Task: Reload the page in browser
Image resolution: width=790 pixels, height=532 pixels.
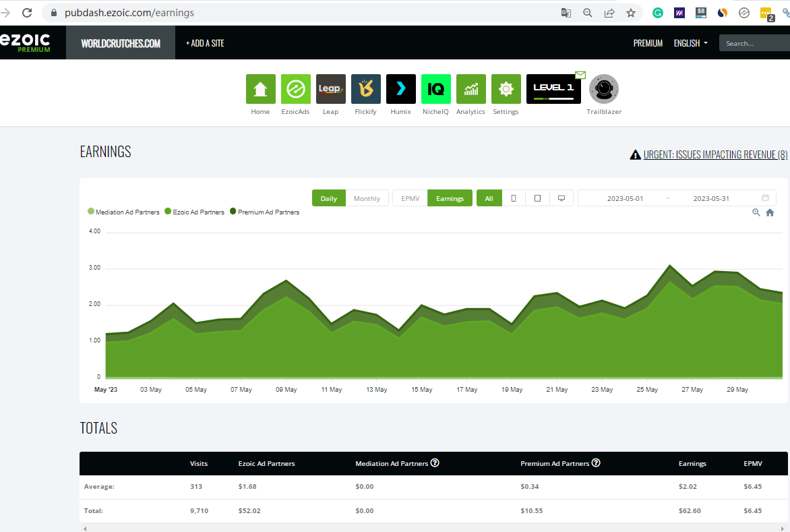Action: click(x=27, y=13)
